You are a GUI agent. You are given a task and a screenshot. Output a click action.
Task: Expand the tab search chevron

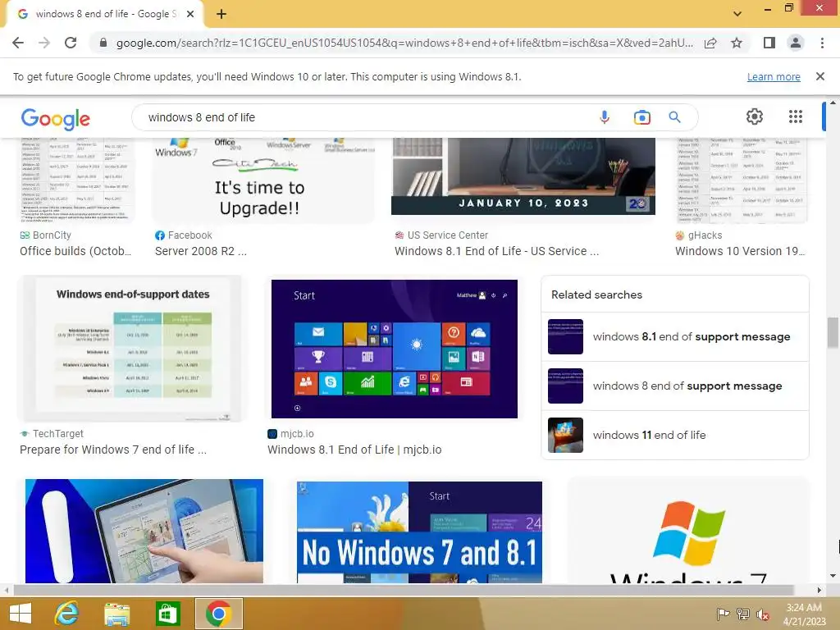pos(737,14)
